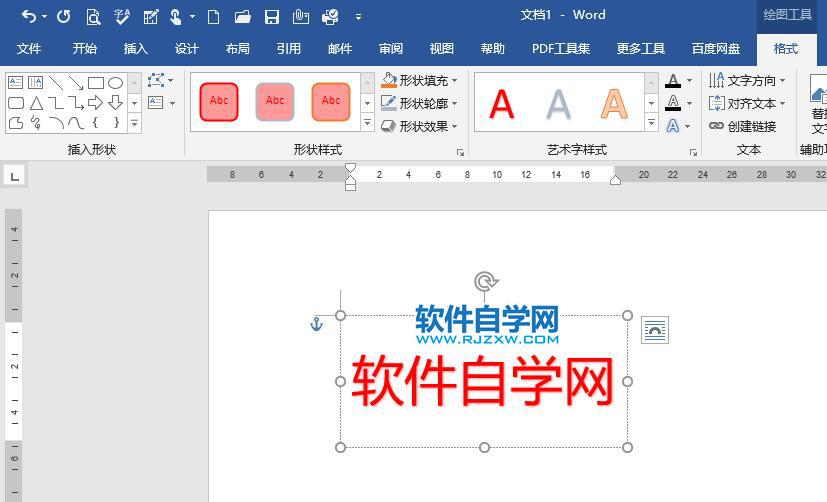The height and width of the screenshot is (502, 827).
Task: Switch to the 开始 tab
Action: (84, 49)
